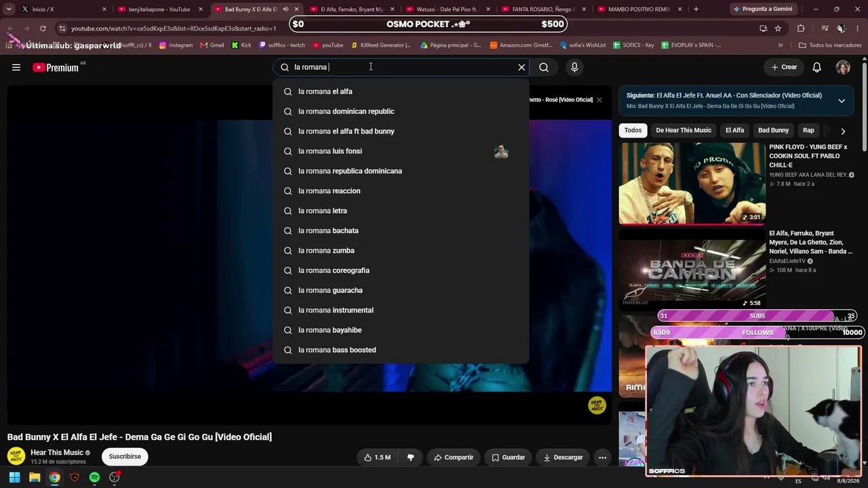Close the Inicio / X tab
868x488 pixels.
point(104,9)
